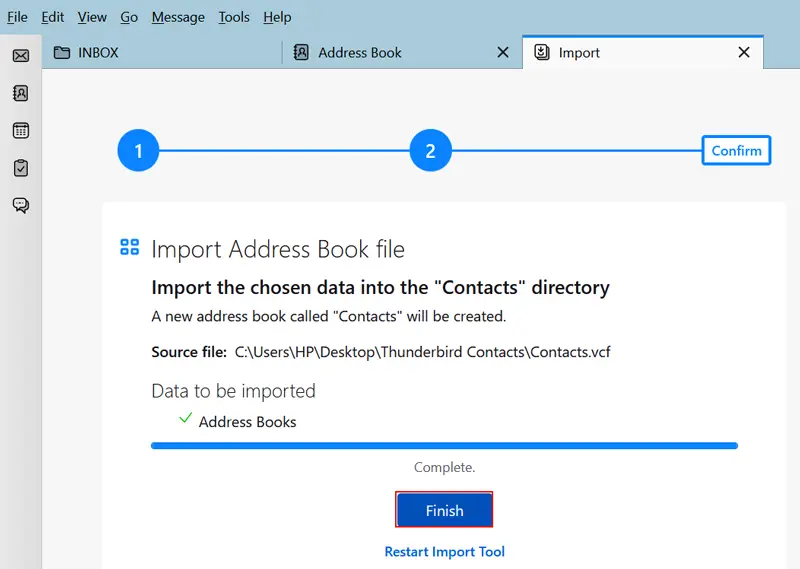The image size is (800, 569).
Task: Open the File menu
Action: point(17,17)
